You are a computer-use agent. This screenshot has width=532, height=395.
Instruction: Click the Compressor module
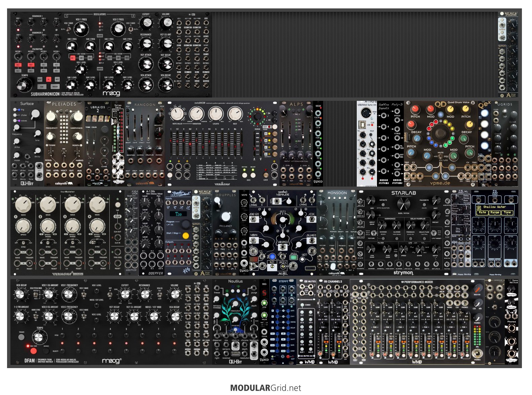(495, 322)
